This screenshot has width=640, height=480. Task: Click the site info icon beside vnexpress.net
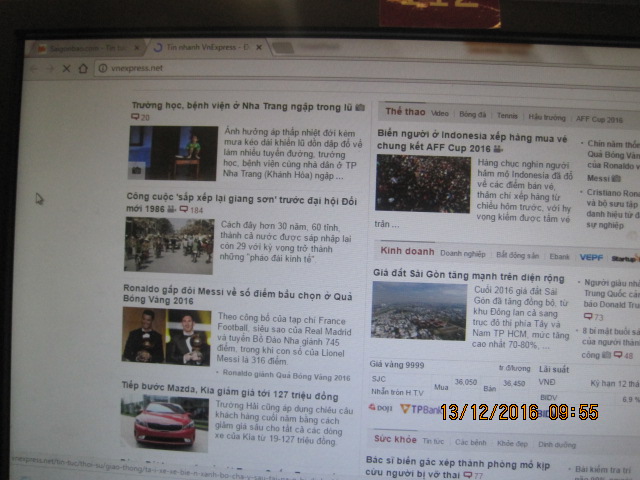[103, 68]
